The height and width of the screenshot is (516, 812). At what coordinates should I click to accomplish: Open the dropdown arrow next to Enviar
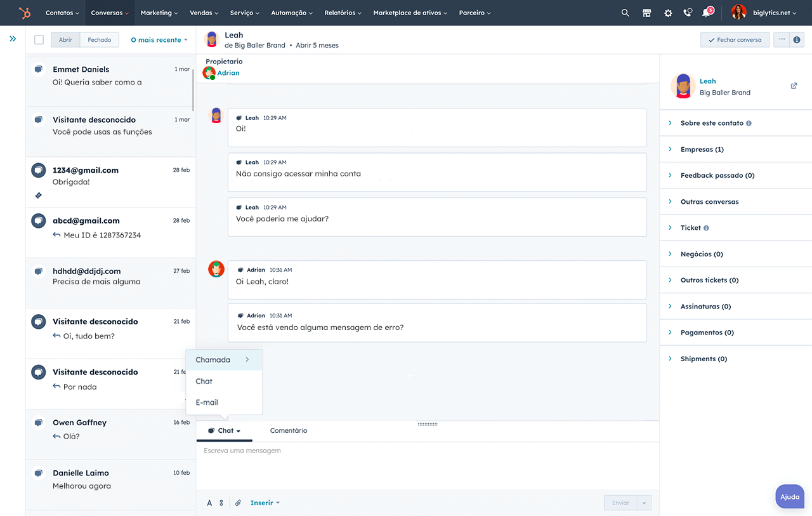[644, 503]
